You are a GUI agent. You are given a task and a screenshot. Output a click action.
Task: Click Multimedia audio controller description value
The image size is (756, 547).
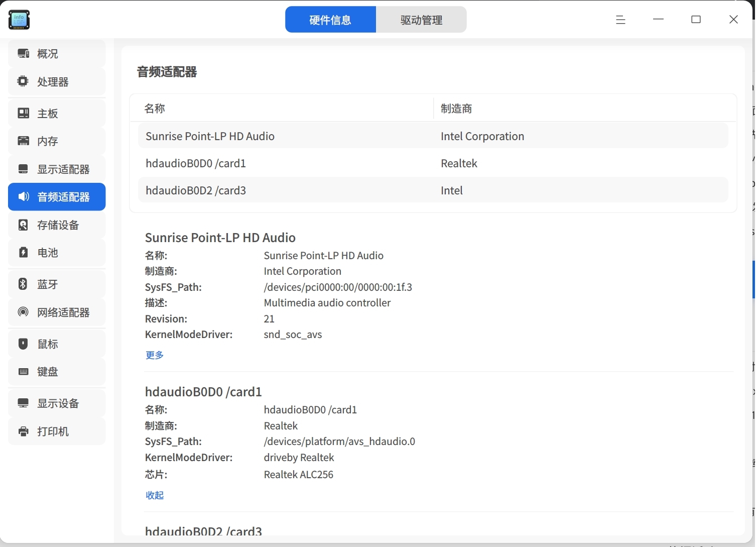327,303
